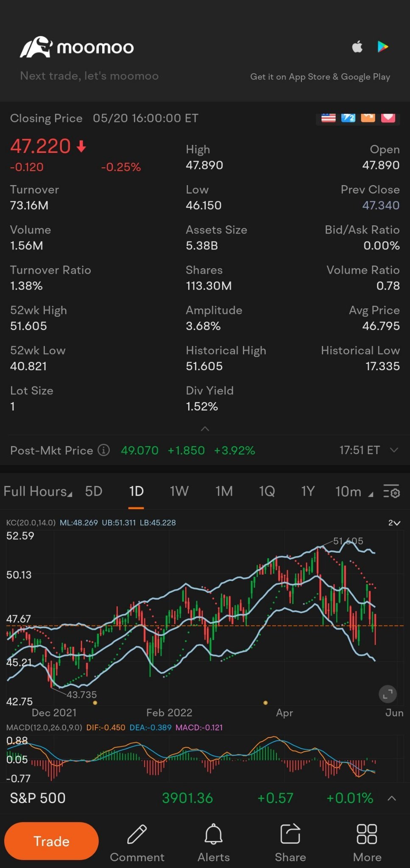Screen dimensions: 410x868
Task: Tap the pink heart favorite icon
Action: (388, 118)
